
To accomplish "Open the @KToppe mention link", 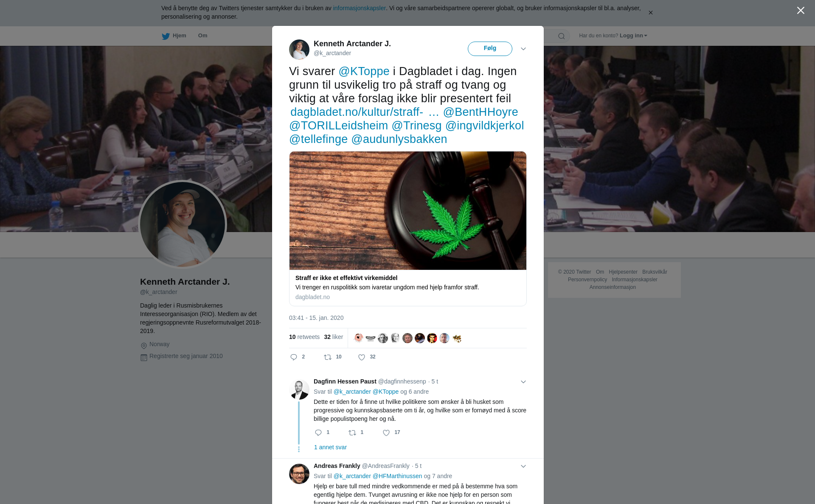I will click(x=364, y=71).
